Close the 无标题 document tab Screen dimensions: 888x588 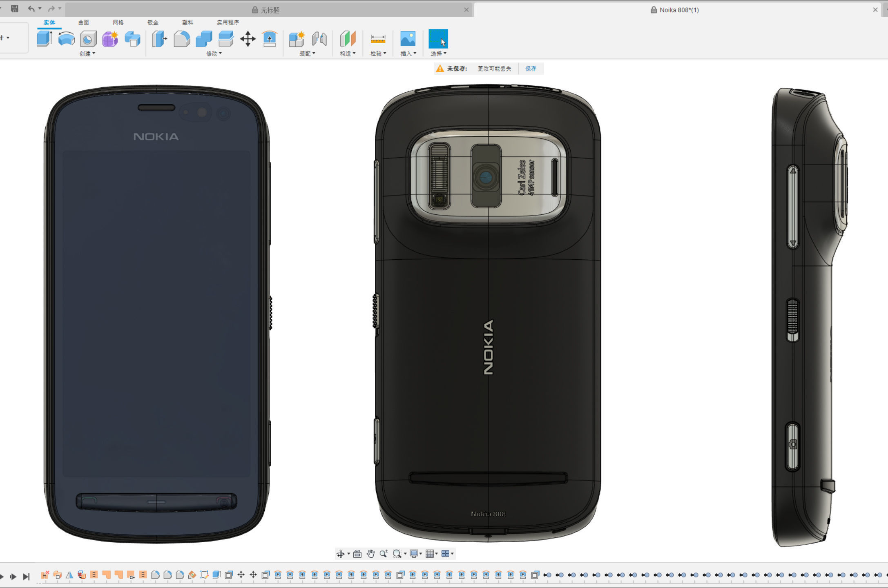(466, 10)
